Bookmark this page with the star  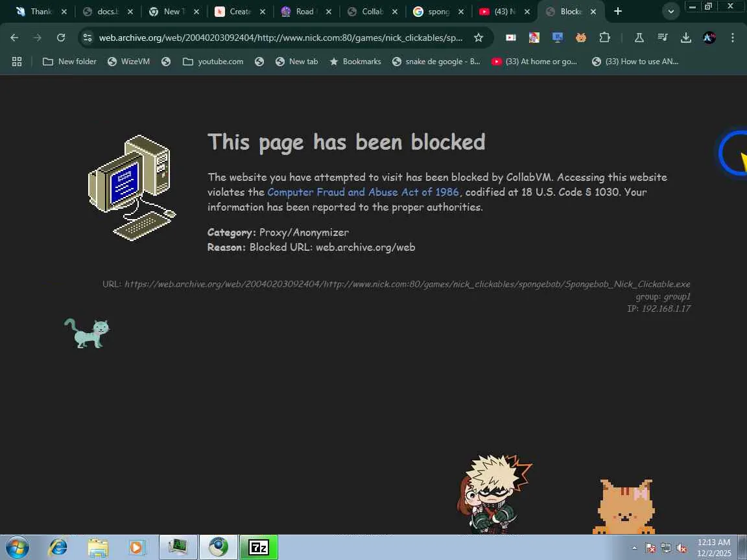(479, 38)
